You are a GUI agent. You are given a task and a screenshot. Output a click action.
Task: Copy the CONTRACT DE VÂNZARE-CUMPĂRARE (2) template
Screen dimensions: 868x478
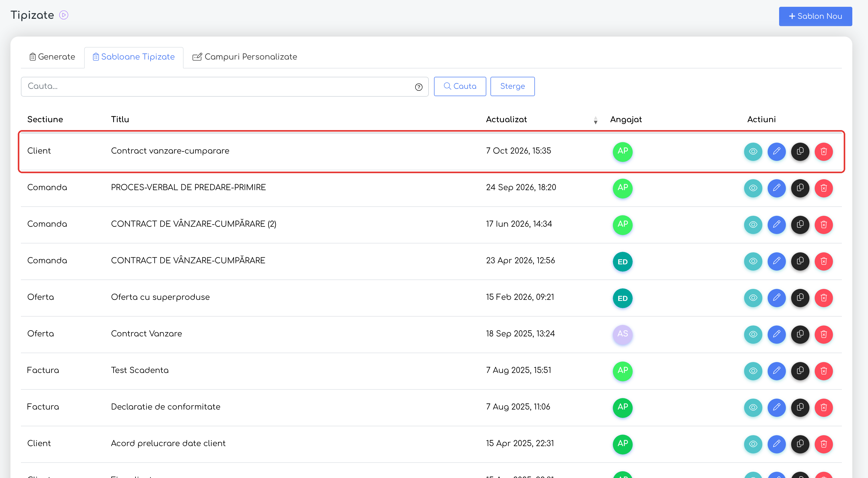tap(800, 225)
